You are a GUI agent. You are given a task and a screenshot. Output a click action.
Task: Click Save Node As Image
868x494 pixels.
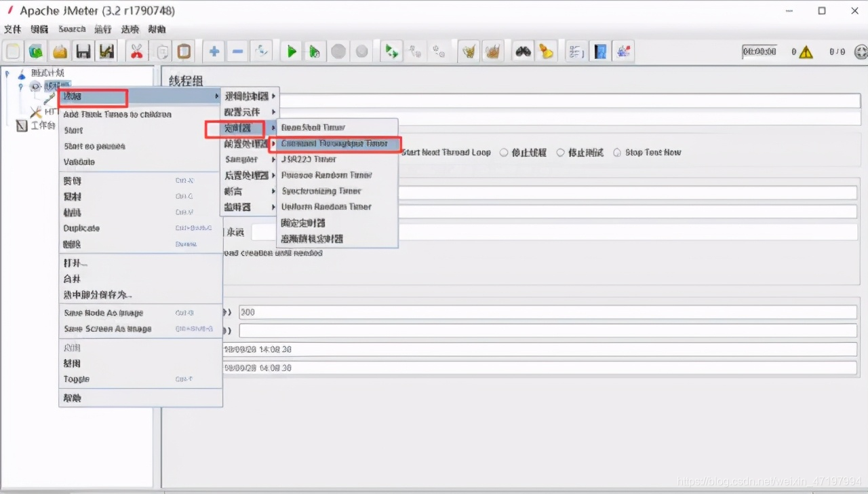(140, 313)
